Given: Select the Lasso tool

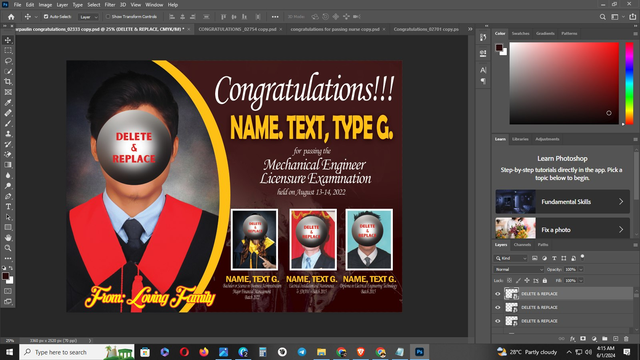Looking at the screenshot, I should coord(8,61).
